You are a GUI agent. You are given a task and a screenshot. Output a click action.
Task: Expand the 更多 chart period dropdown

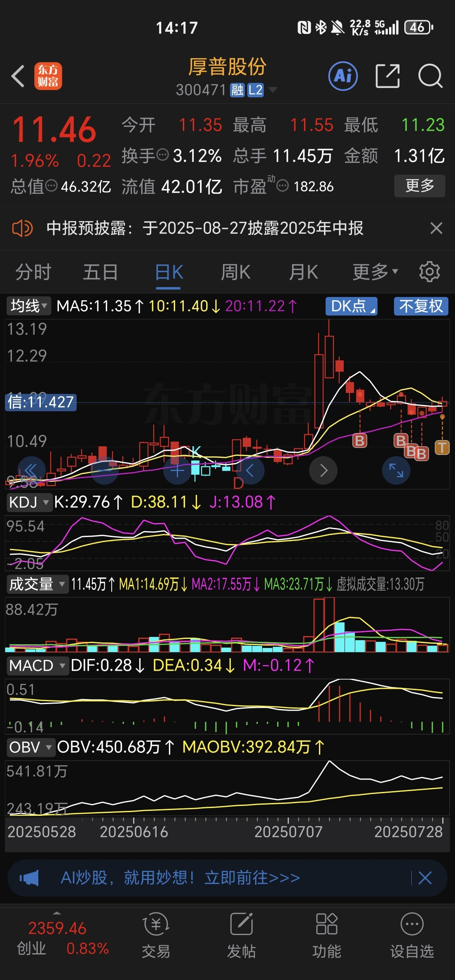pos(375,272)
